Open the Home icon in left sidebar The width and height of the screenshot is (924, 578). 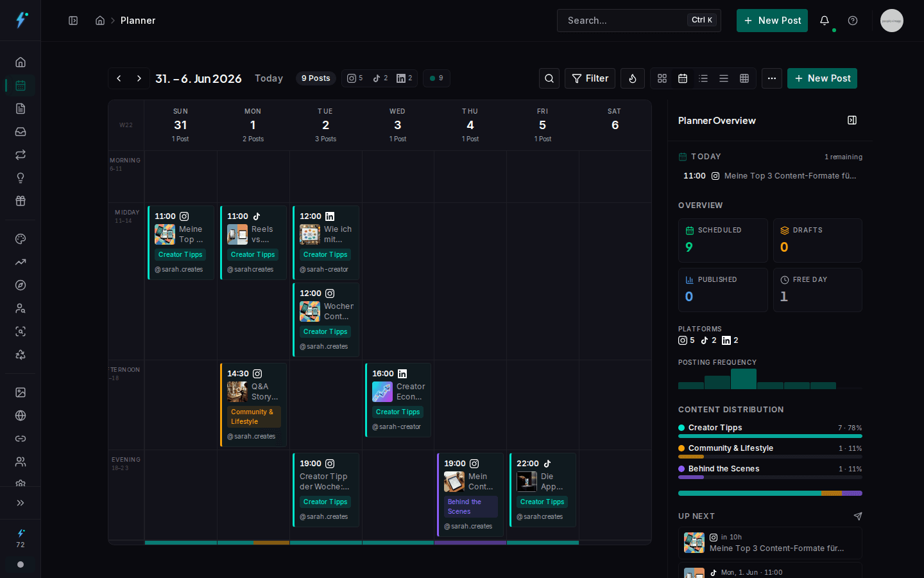pos(21,62)
